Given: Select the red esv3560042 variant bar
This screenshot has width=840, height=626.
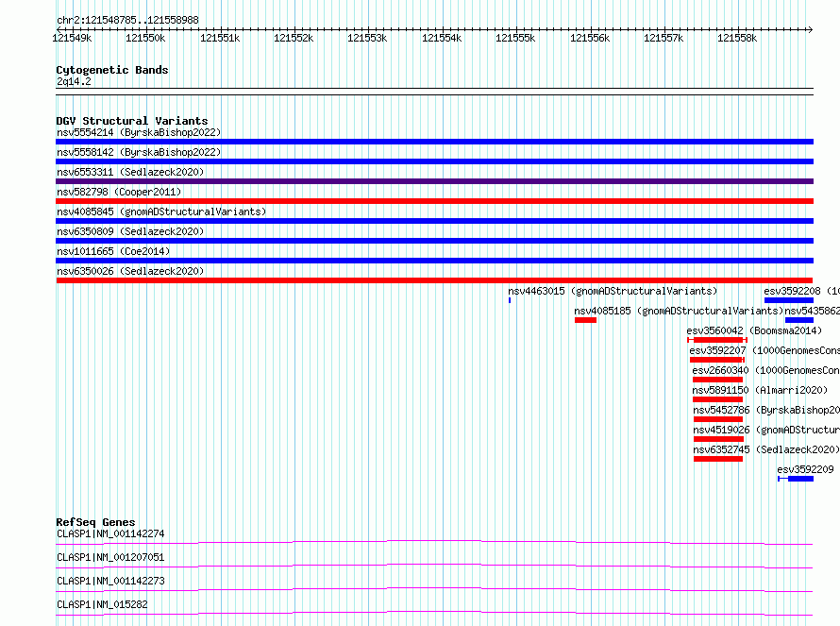Looking at the screenshot, I should click(717, 340).
